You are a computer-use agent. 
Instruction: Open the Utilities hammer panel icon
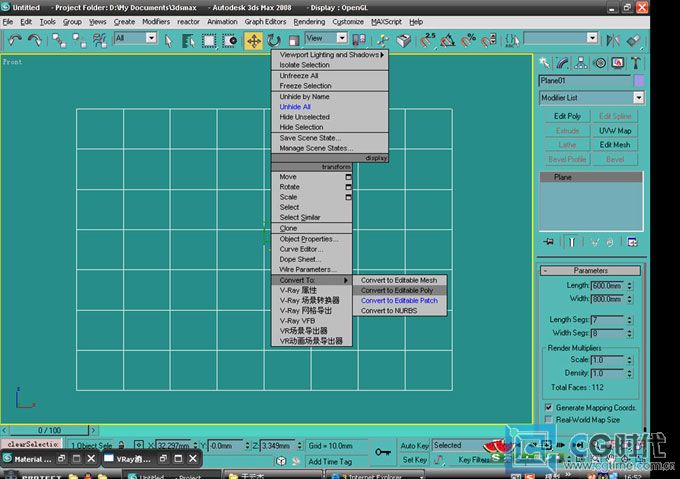coord(636,63)
